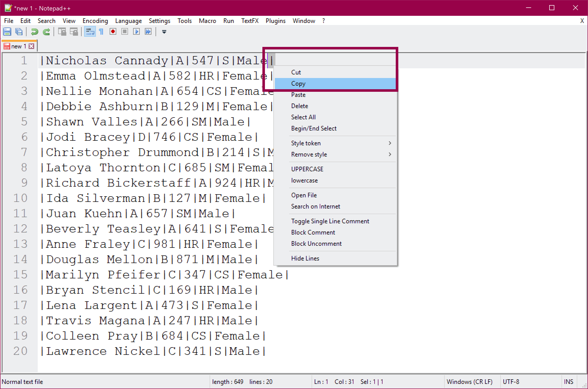The height and width of the screenshot is (389, 588).
Task: Stop macro recording
Action: pos(124,31)
